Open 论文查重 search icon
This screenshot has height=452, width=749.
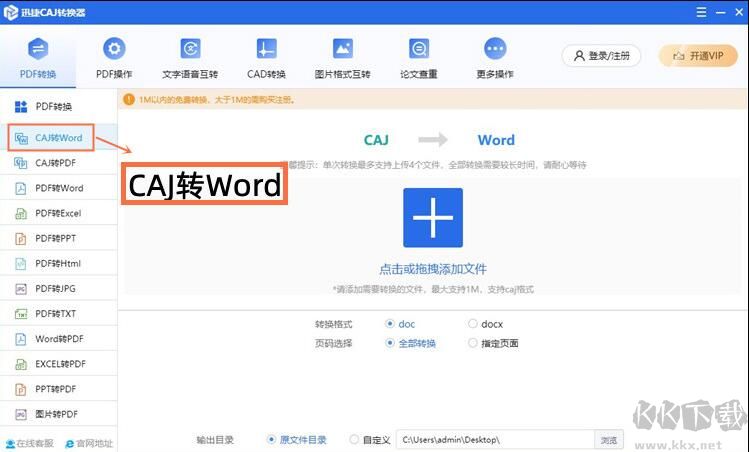pos(418,49)
